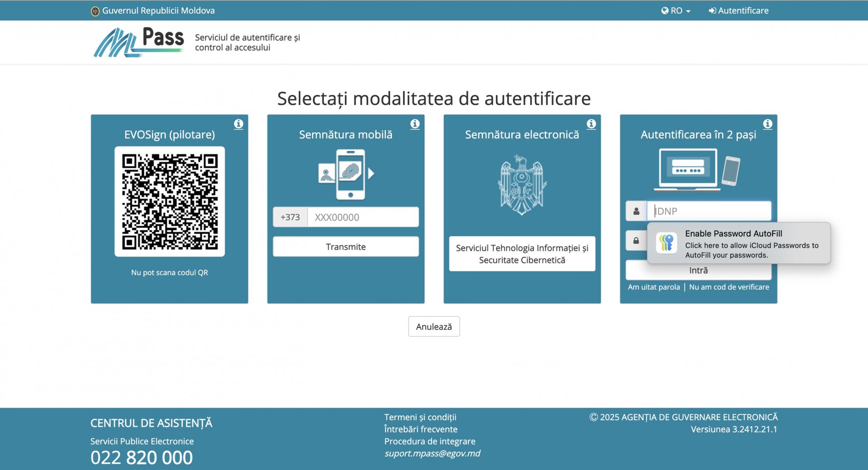The width and height of the screenshot is (868, 470).
Task: Click the Nu am cod de verificare link
Action: tap(729, 287)
